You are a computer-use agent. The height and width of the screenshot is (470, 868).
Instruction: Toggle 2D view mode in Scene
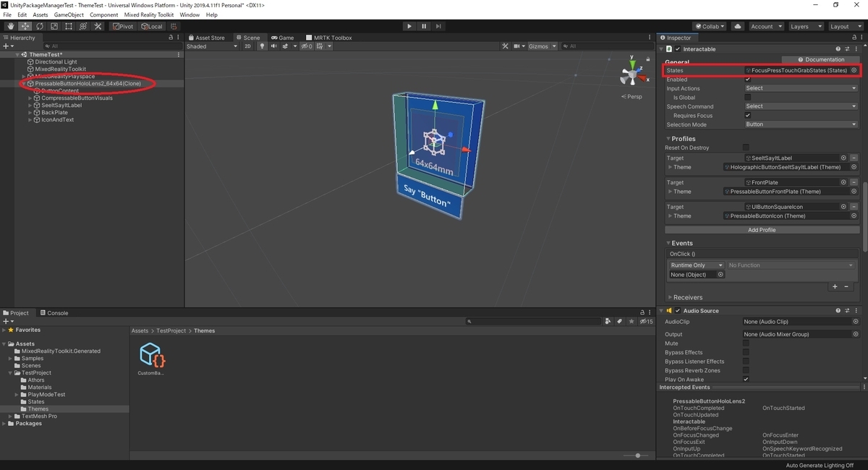click(x=247, y=46)
